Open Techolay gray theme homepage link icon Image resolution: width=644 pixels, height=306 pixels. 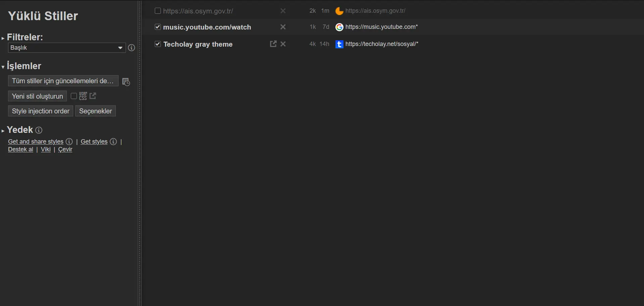click(x=273, y=44)
